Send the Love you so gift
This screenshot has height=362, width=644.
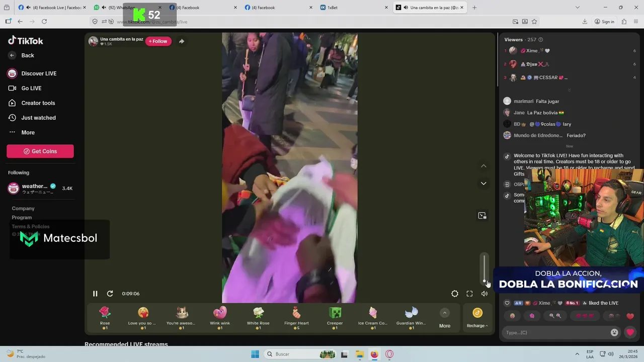[143, 318]
